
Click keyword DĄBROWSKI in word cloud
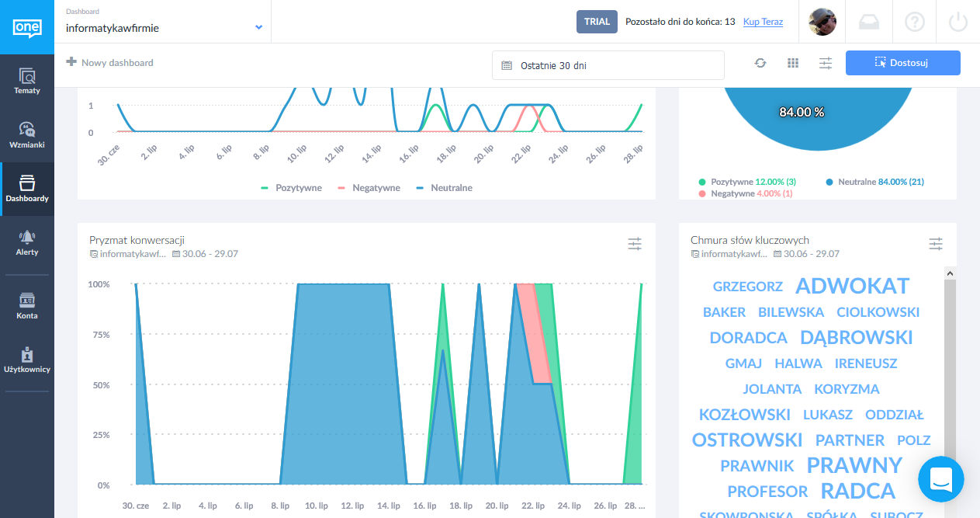857,337
